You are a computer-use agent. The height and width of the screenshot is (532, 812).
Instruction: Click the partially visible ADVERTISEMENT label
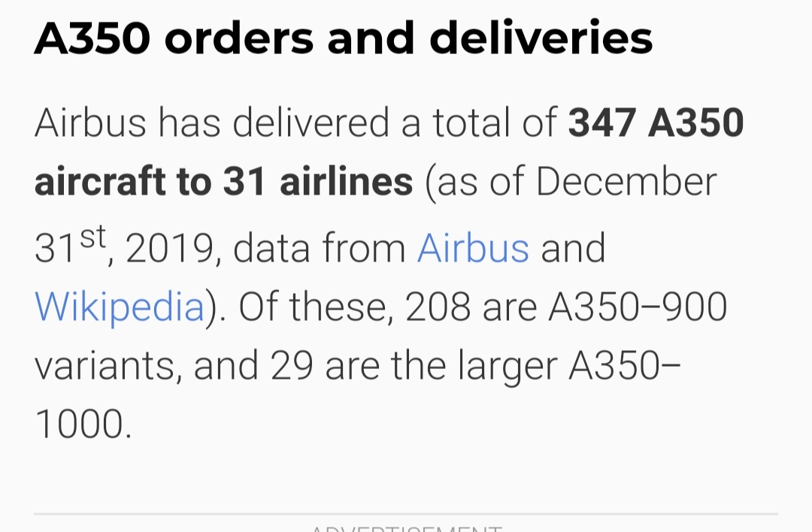(406, 527)
